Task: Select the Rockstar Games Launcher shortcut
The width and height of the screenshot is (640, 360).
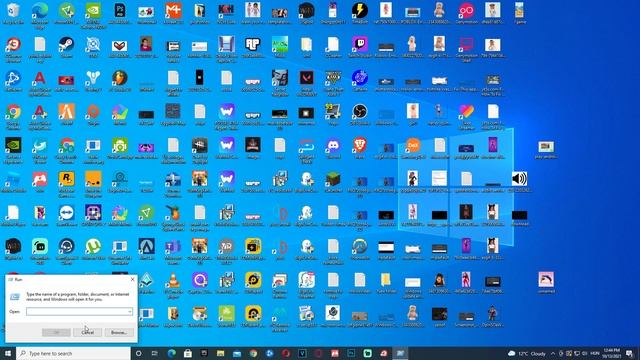Action: pos(66,179)
